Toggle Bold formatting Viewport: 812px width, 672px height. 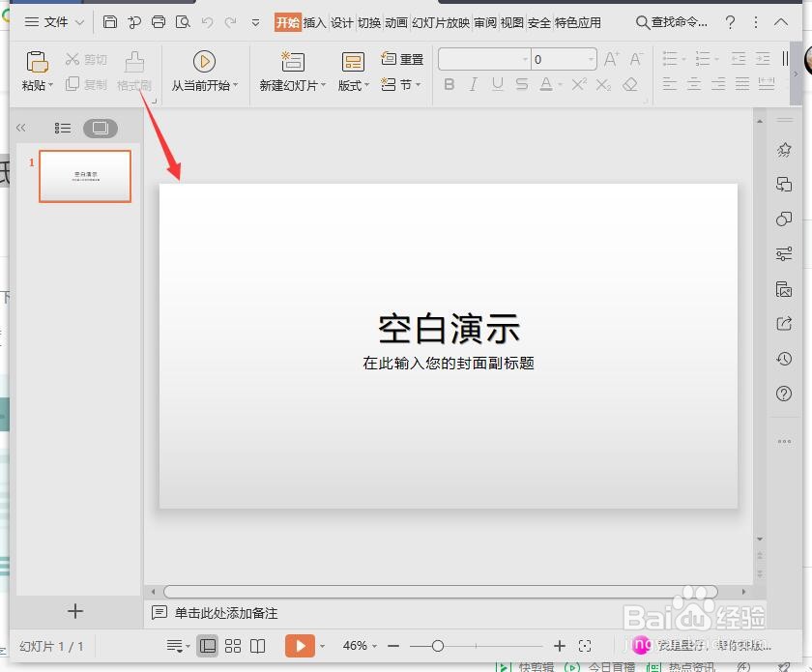tap(449, 84)
